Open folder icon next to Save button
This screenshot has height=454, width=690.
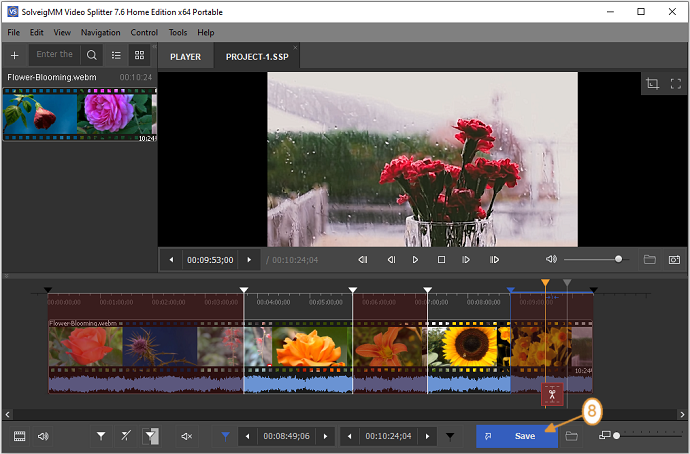coord(571,436)
